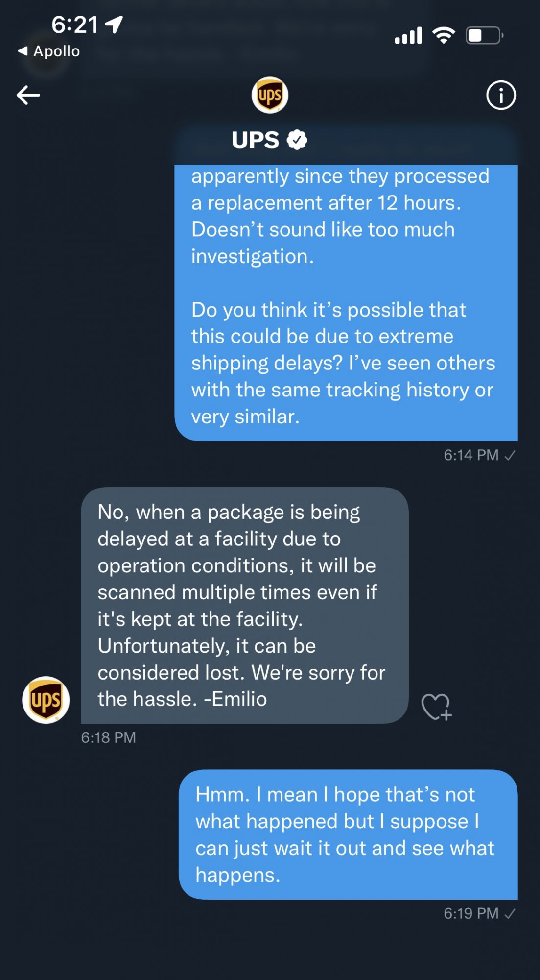The height and width of the screenshot is (980, 540).
Task: Open the conversation info button
Action: (500, 95)
